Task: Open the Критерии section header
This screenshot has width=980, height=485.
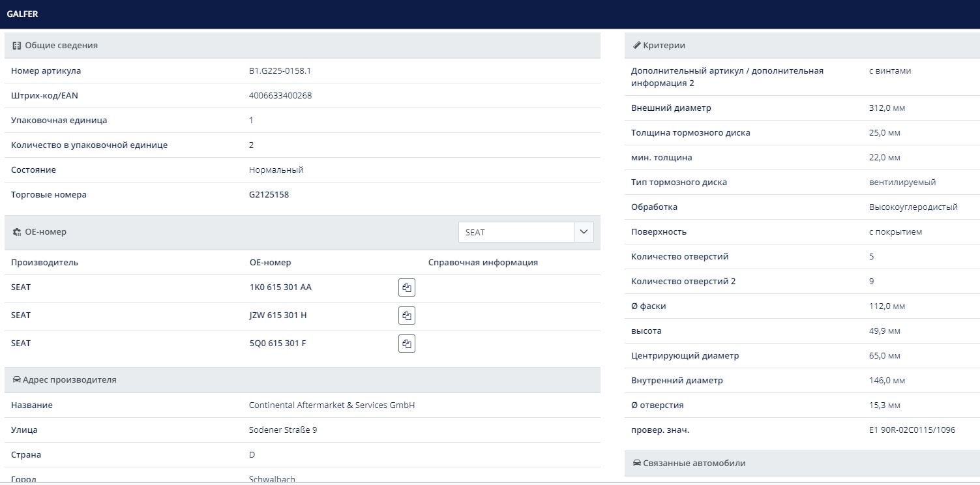Action: pyautogui.click(x=802, y=46)
